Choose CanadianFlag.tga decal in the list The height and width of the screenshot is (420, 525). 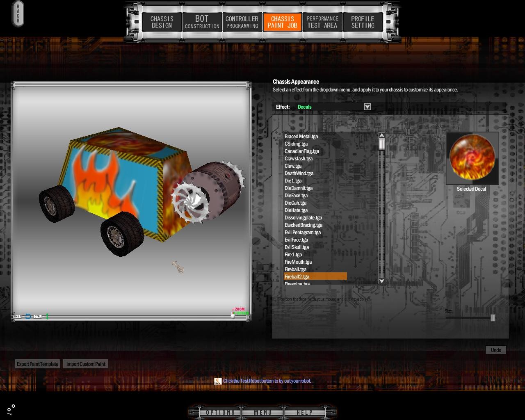tap(301, 151)
